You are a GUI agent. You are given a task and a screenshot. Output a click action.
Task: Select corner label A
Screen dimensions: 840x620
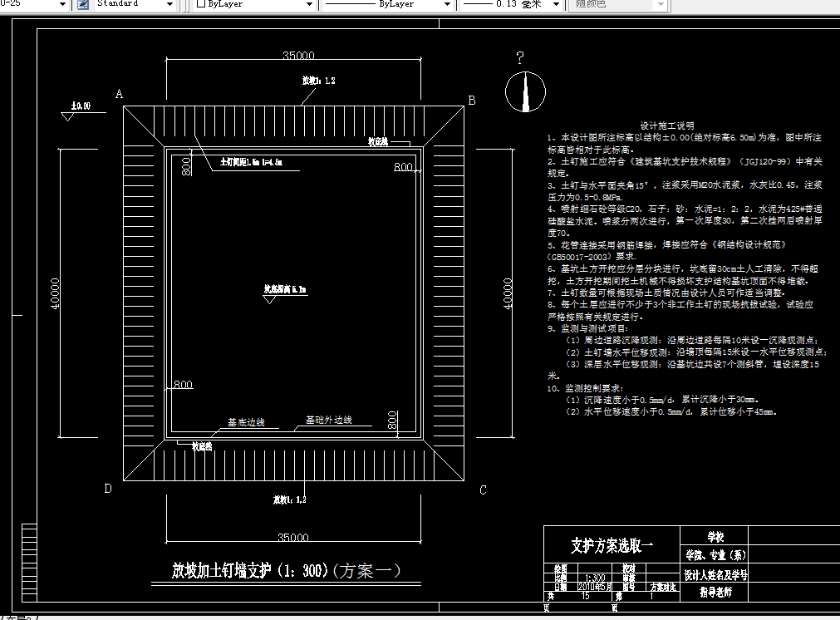(x=119, y=94)
